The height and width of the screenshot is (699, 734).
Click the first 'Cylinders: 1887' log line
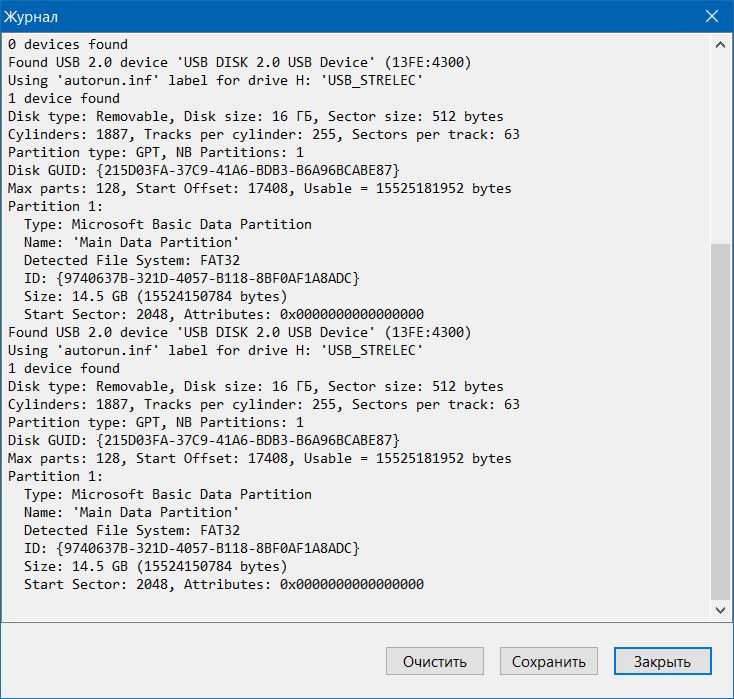264,134
